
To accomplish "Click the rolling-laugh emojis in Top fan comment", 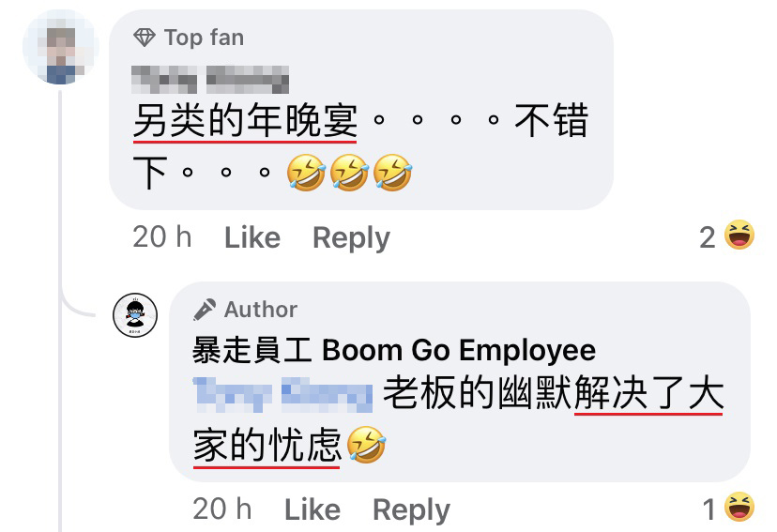I will coord(349,173).
